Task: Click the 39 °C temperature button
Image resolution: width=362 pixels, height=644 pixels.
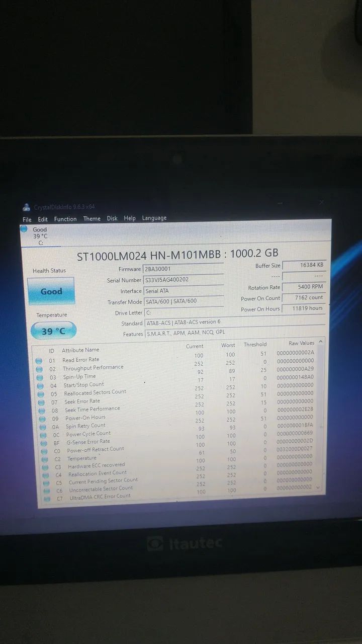Action: tap(53, 331)
